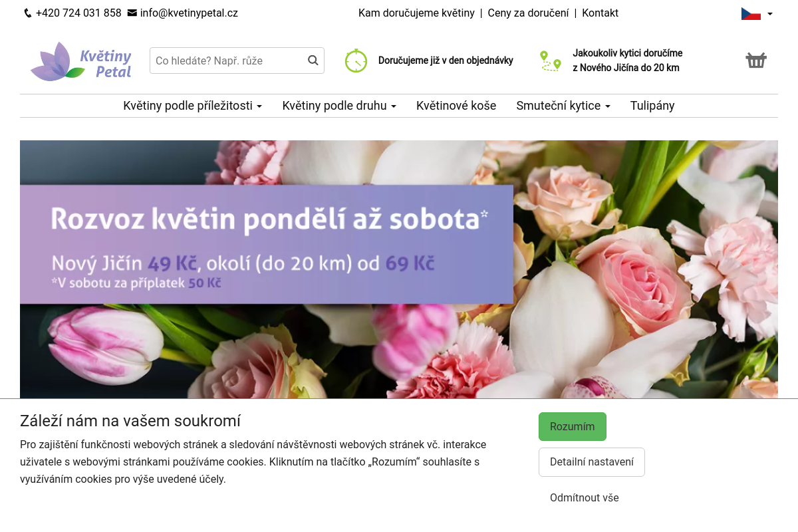The height and width of the screenshot is (532, 798).
Task: Click the search input field
Action: point(226,60)
